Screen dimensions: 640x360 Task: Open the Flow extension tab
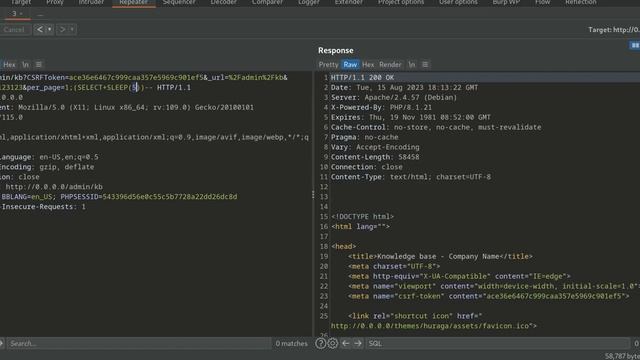click(x=542, y=2)
